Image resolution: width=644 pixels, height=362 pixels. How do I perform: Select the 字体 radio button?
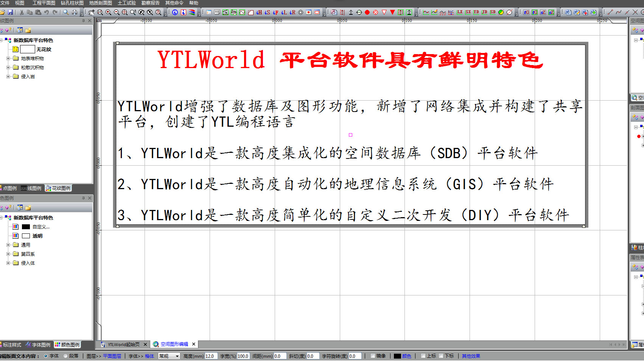coord(46,356)
